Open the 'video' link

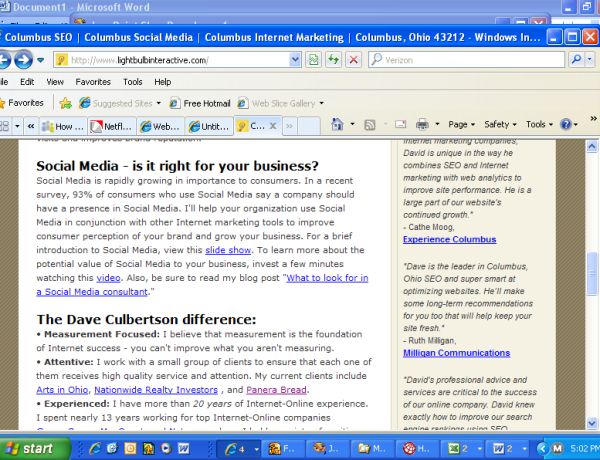click(x=108, y=278)
